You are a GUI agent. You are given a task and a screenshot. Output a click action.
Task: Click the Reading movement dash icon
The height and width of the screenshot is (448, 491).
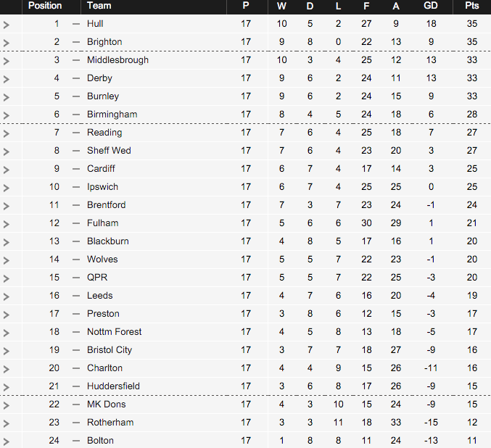click(76, 133)
